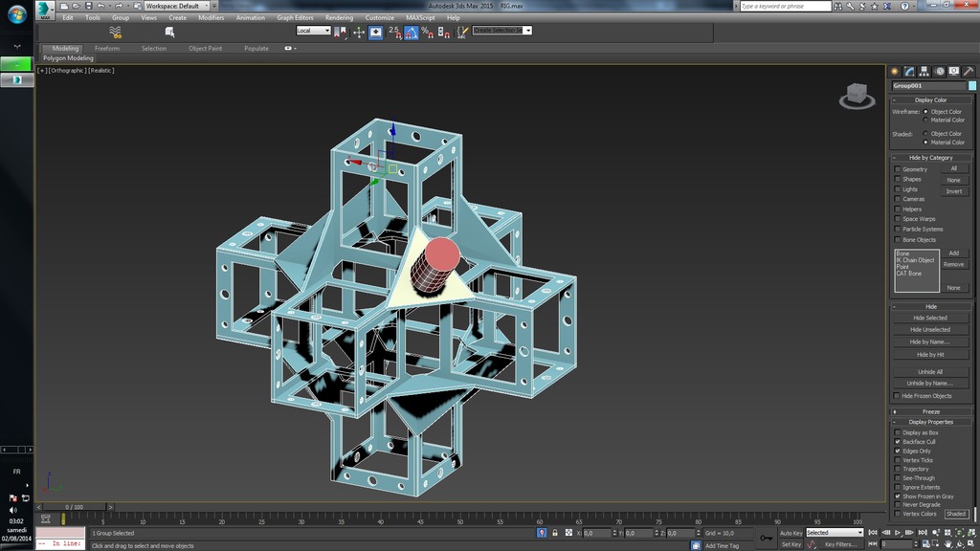Open the Modify command panel tab
Screen dimensions: 980x551
coord(909,71)
